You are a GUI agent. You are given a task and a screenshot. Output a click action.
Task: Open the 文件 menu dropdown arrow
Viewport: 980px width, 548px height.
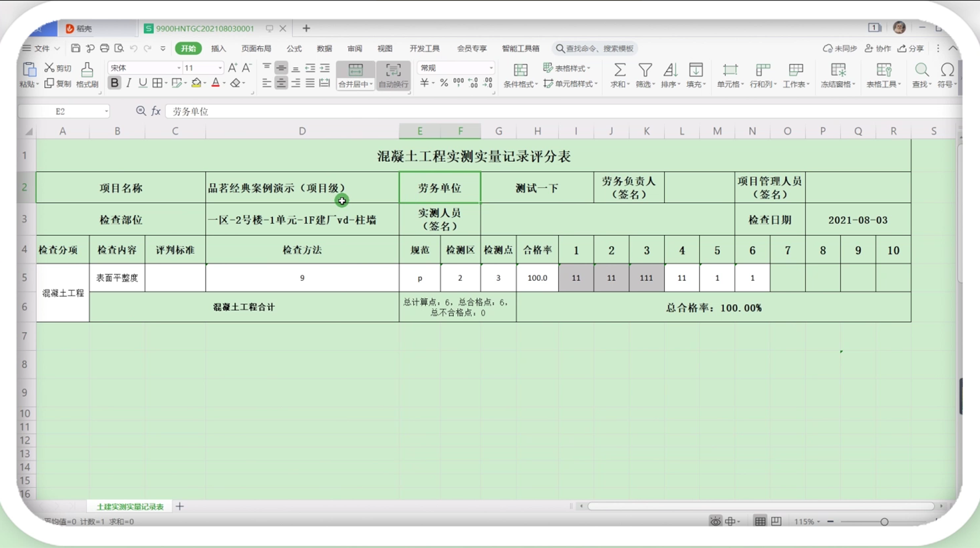coord(57,49)
